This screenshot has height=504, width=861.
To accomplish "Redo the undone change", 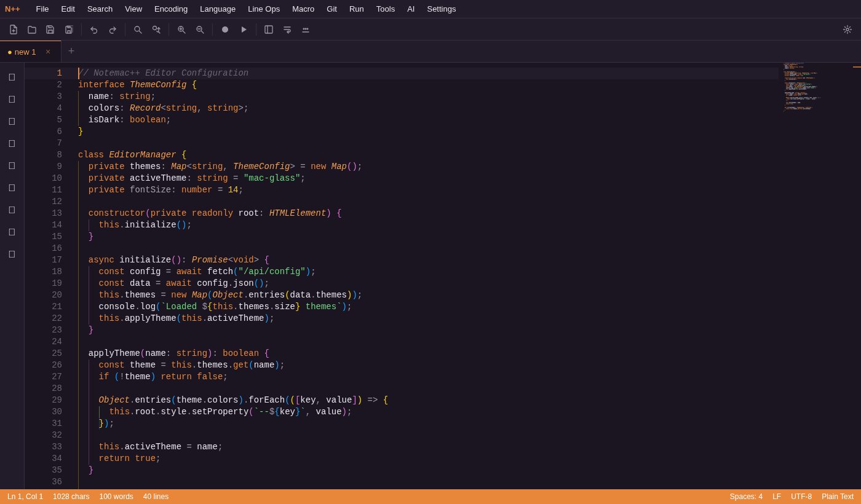I will 113,29.
